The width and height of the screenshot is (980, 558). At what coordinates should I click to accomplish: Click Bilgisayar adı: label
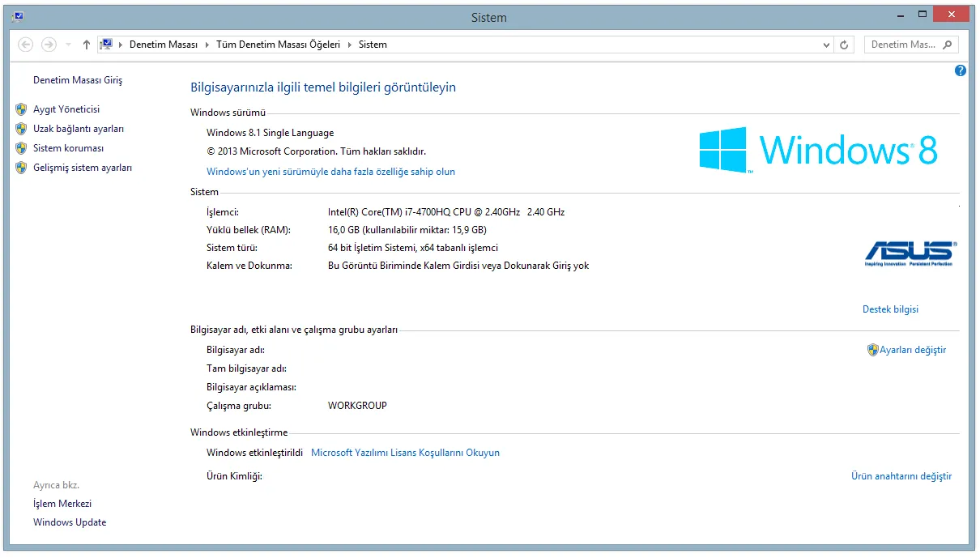click(236, 350)
